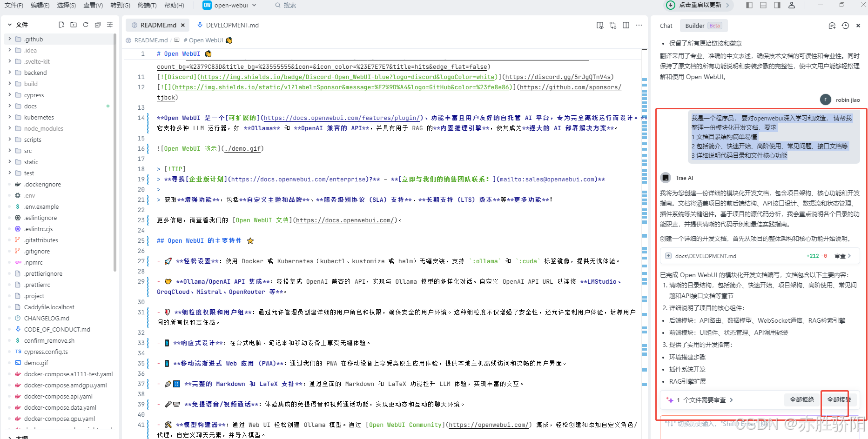
Task: Click 审查 on the DEVELOPMENT.md card
Action: tap(842, 256)
